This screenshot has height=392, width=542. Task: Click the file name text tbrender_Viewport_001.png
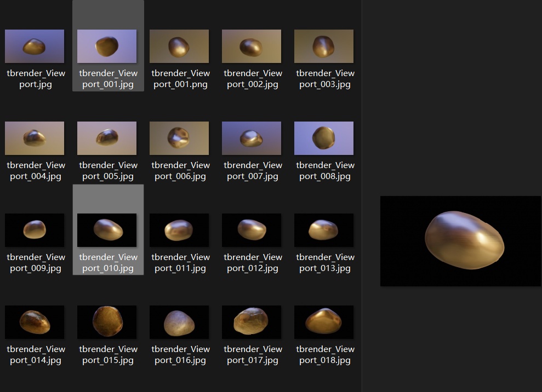pos(180,79)
